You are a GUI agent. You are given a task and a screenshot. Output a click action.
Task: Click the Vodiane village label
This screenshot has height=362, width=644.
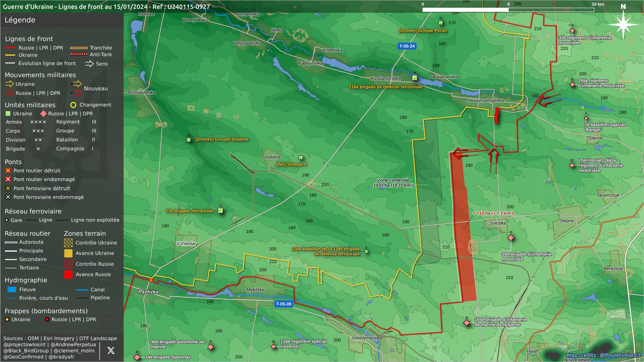pos(272,157)
